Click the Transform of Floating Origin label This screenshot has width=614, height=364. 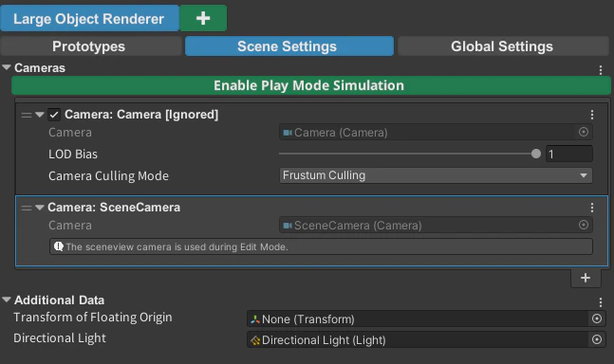(x=93, y=318)
